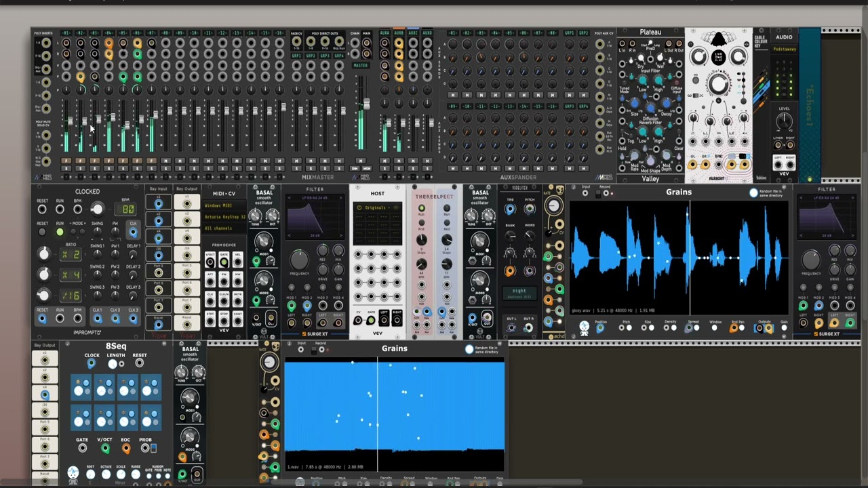Click the BANK knob beside WORD

coord(510,235)
